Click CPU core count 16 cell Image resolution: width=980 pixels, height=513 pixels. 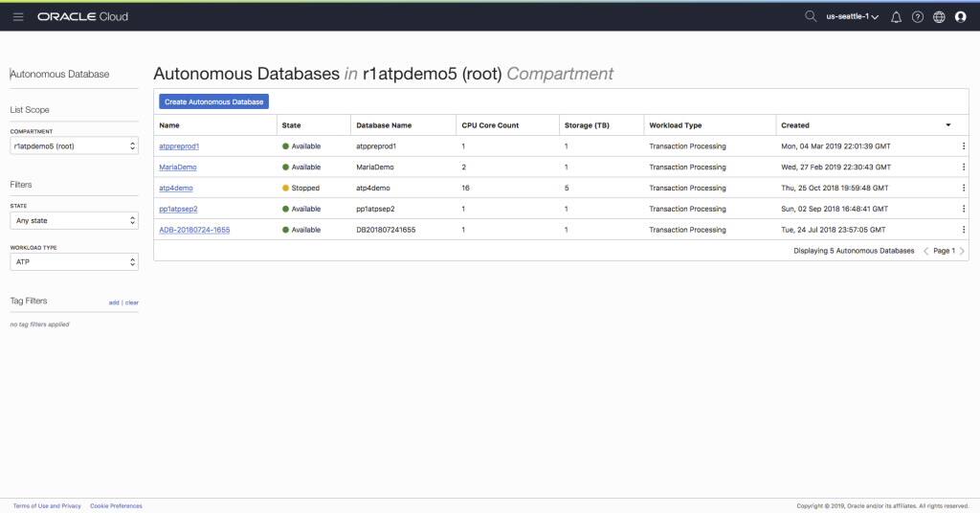coord(466,188)
